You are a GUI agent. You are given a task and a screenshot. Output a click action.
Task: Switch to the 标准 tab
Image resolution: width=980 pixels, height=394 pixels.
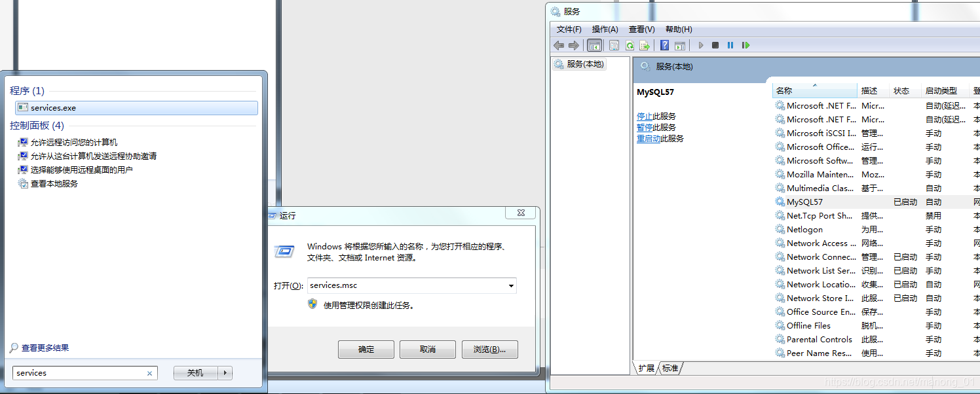(669, 368)
